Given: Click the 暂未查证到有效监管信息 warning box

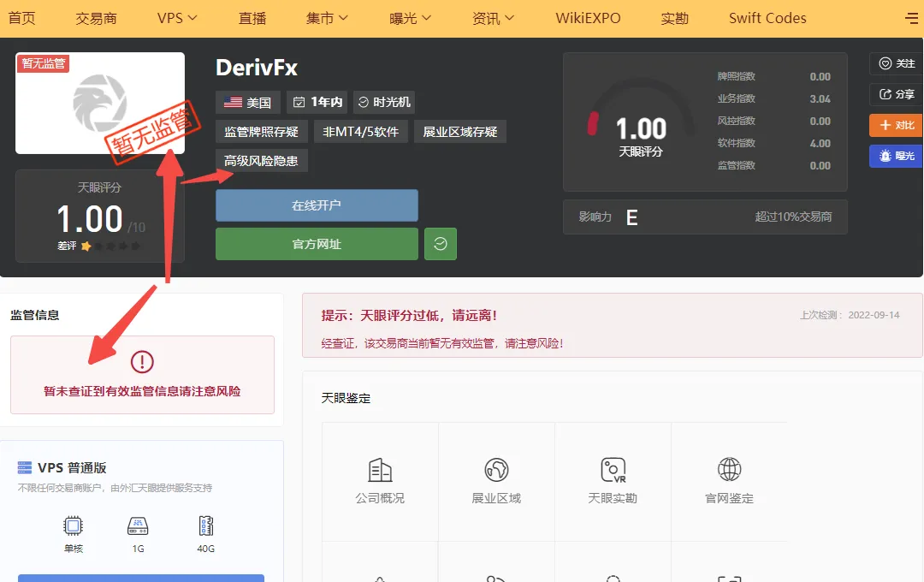Looking at the screenshot, I should 142,375.
